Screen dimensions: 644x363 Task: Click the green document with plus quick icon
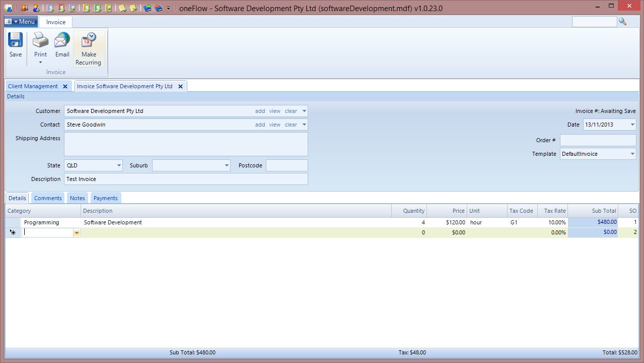pos(97,8)
